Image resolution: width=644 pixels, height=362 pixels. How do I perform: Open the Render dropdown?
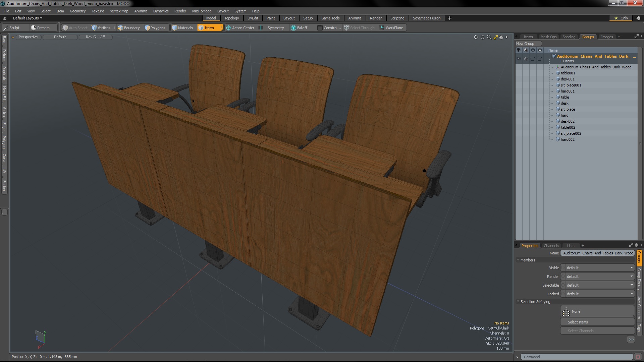(x=597, y=277)
